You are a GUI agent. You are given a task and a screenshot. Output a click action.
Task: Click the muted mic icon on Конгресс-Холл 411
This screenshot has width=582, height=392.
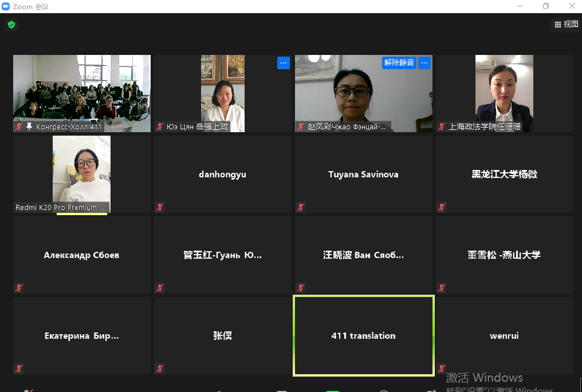(19, 126)
